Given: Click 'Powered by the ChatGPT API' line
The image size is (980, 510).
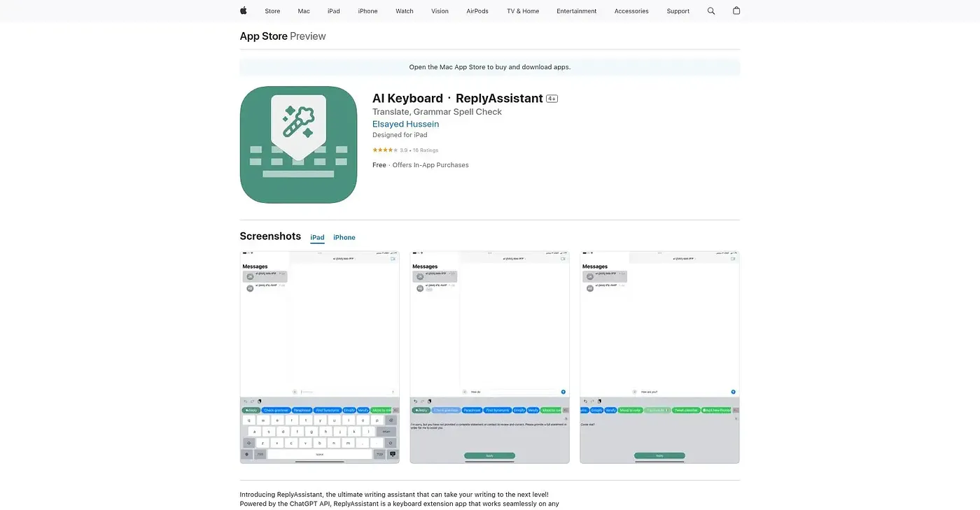Looking at the screenshot, I should point(399,504).
